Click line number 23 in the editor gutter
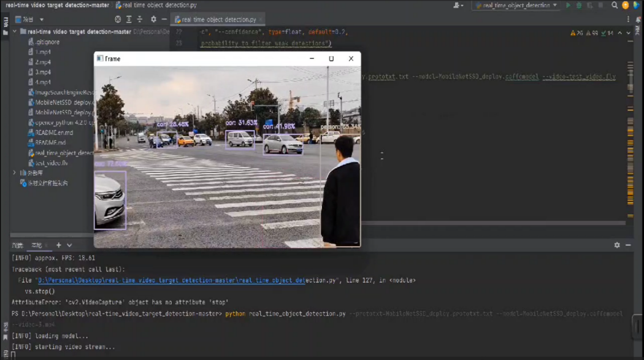Viewport: 644px width, 360px height. click(x=178, y=43)
